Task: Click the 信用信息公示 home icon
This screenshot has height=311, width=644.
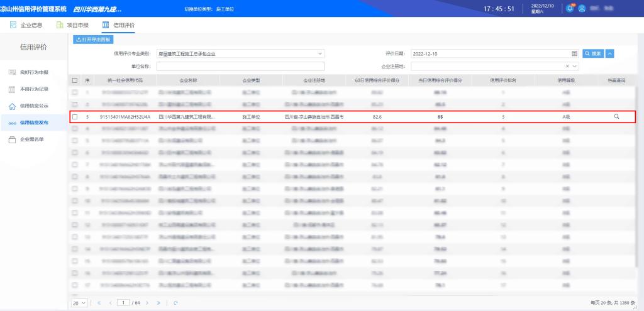Action: [x=13, y=106]
